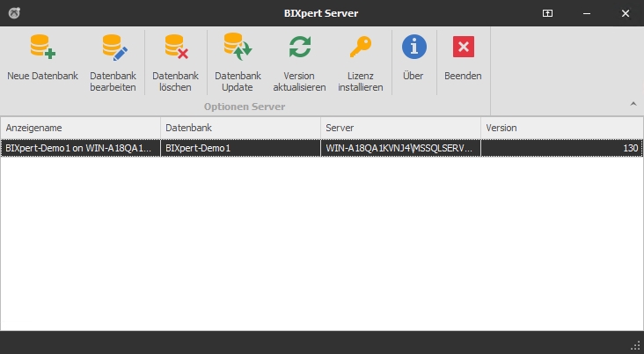Click the BIXpert app icon in title bar
The width and height of the screenshot is (644, 354).
(x=13, y=13)
